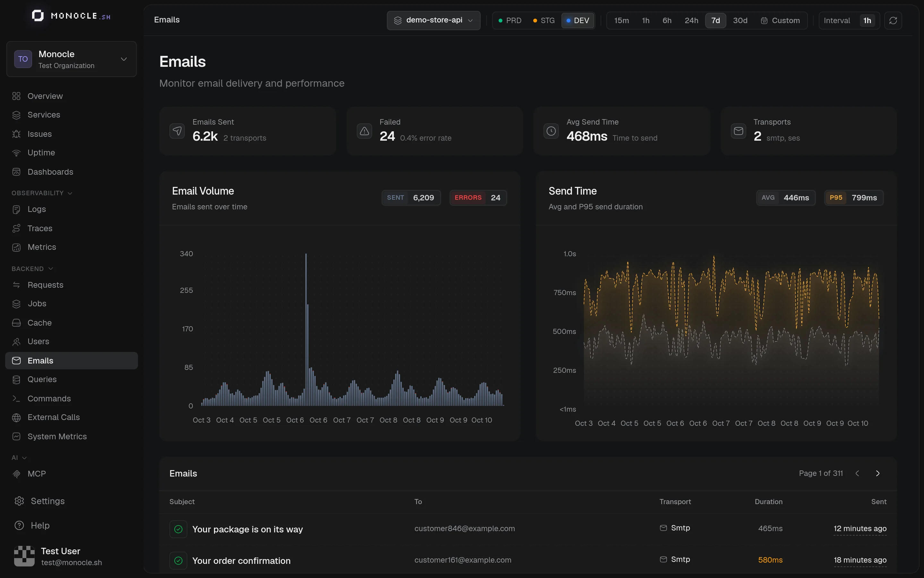Image resolution: width=924 pixels, height=578 pixels.
Task: Click the Metrics chart icon
Action: click(x=16, y=247)
